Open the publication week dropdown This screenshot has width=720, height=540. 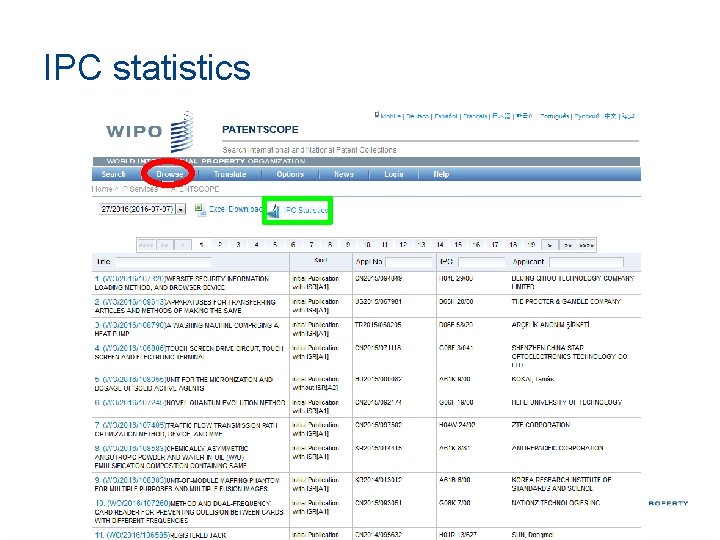(181, 209)
